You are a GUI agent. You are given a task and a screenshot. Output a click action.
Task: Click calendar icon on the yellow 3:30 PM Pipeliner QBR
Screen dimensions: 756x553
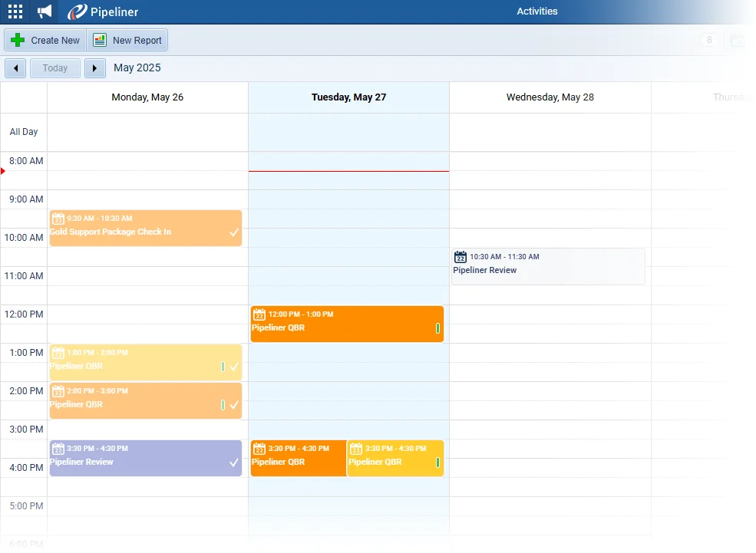click(356, 449)
